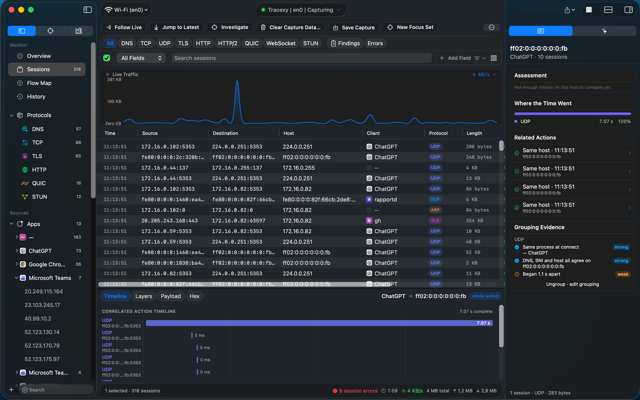The width and height of the screenshot is (640, 400).
Task: Click the Follow Live toolbar button
Action: (x=124, y=27)
